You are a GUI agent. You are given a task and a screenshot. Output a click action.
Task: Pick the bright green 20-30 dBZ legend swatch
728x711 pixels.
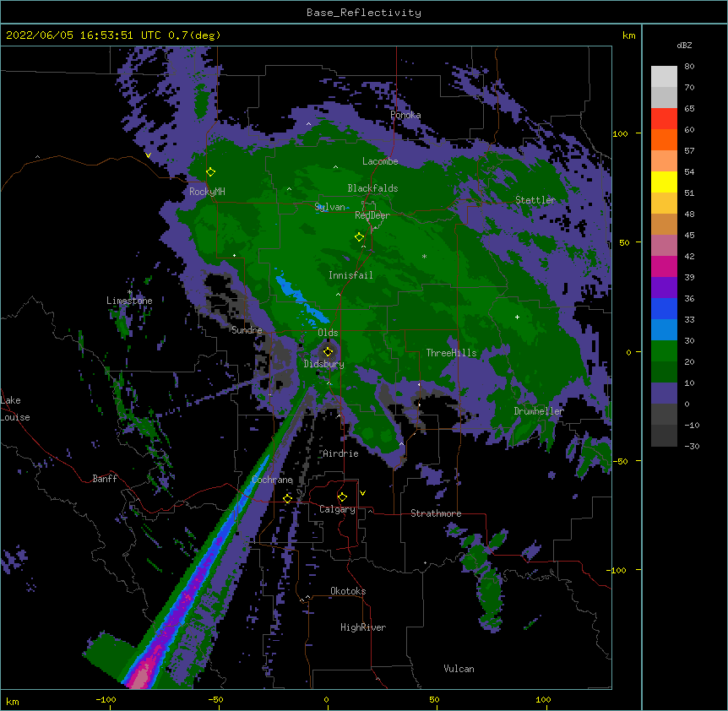(664, 351)
